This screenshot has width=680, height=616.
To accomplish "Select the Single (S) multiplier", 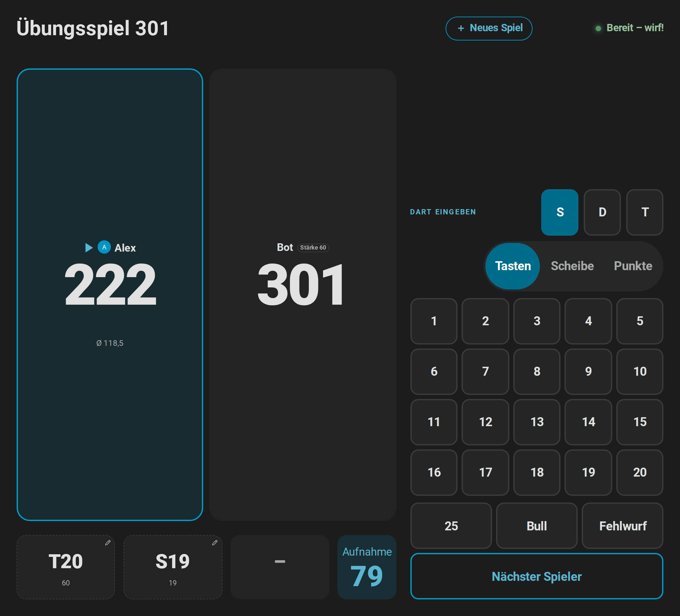I will pos(559,212).
